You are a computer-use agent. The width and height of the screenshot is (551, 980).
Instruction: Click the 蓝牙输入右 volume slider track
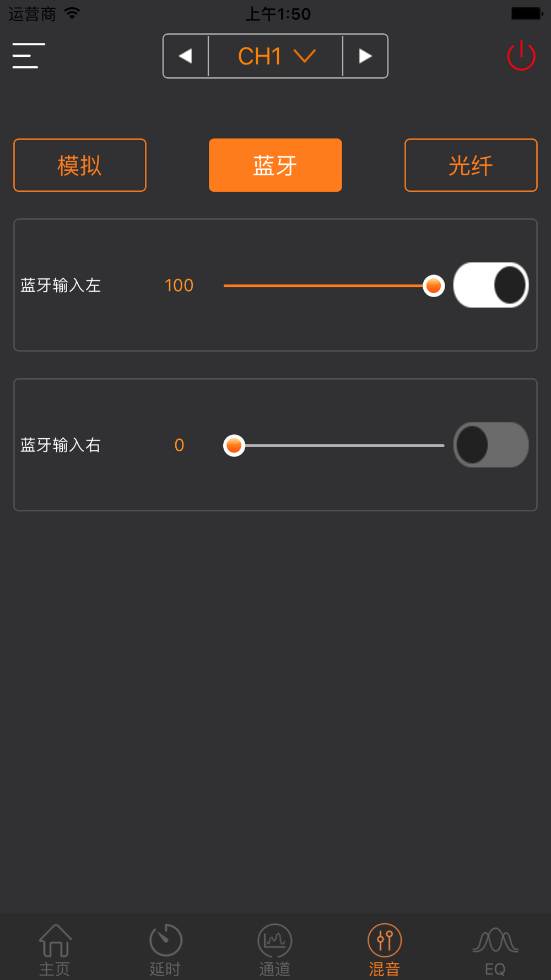click(x=334, y=445)
